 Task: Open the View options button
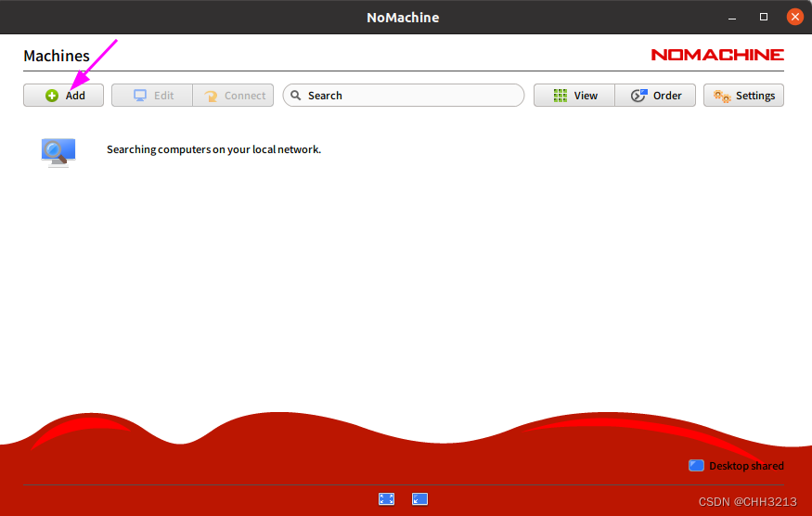(574, 96)
